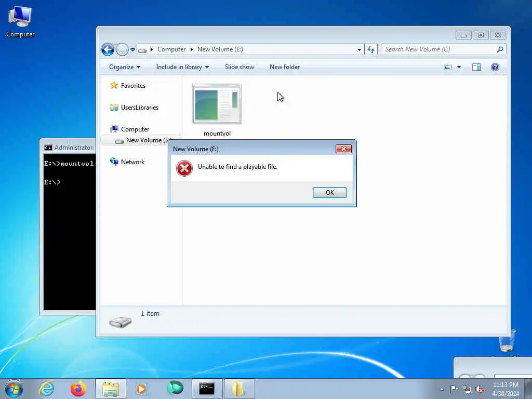Screen dimensions: 532x399
Task: Open the address bar history dropdown
Action: tap(359, 50)
